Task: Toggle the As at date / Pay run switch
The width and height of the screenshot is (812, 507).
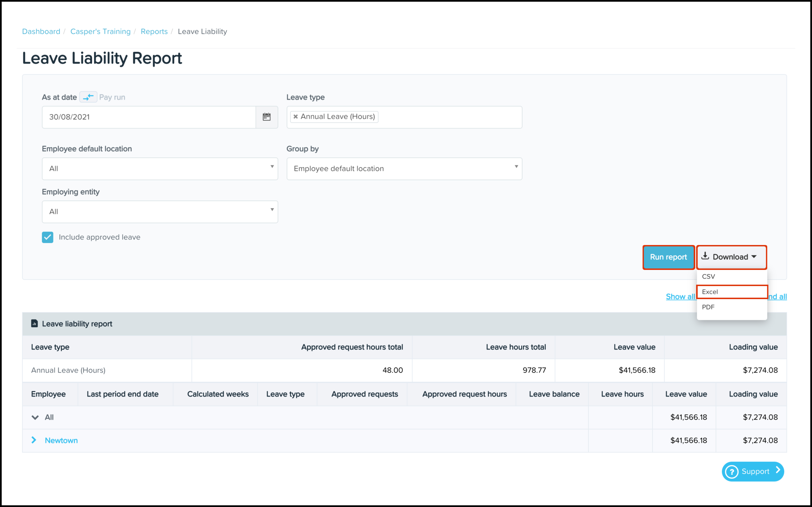Action: coord(88,97)
